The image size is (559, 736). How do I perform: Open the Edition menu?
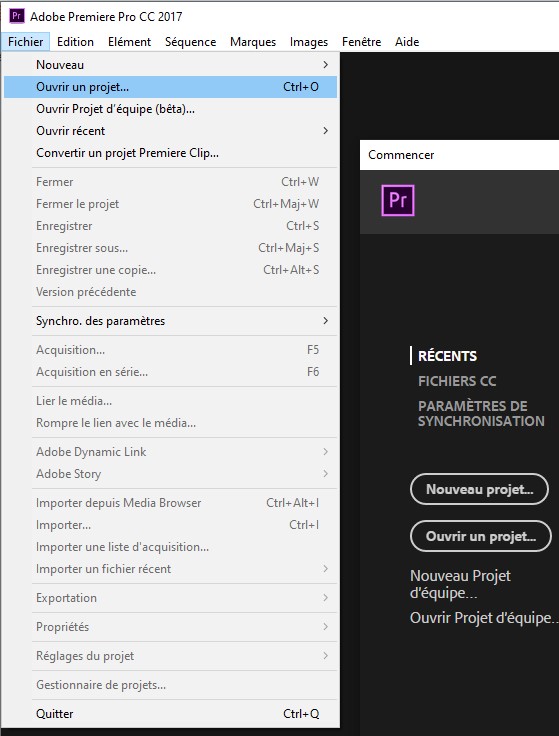(75, 42)
